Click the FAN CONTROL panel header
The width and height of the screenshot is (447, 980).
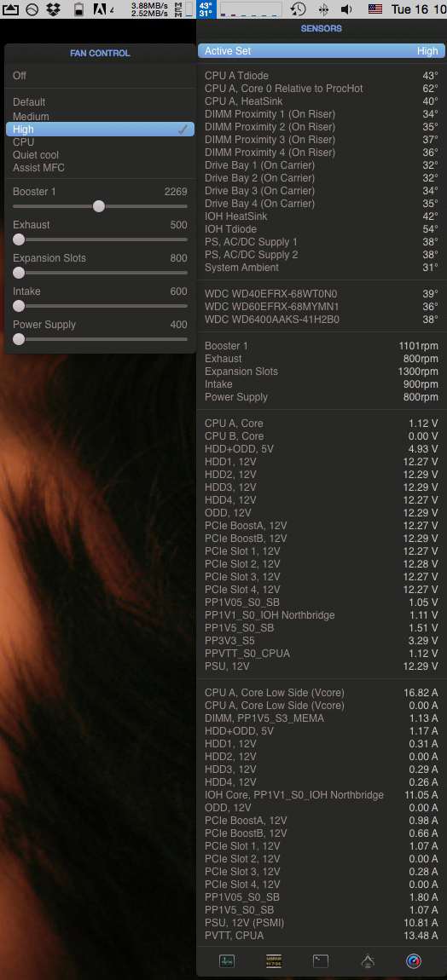pyautogui.click(x=100, y=53)
